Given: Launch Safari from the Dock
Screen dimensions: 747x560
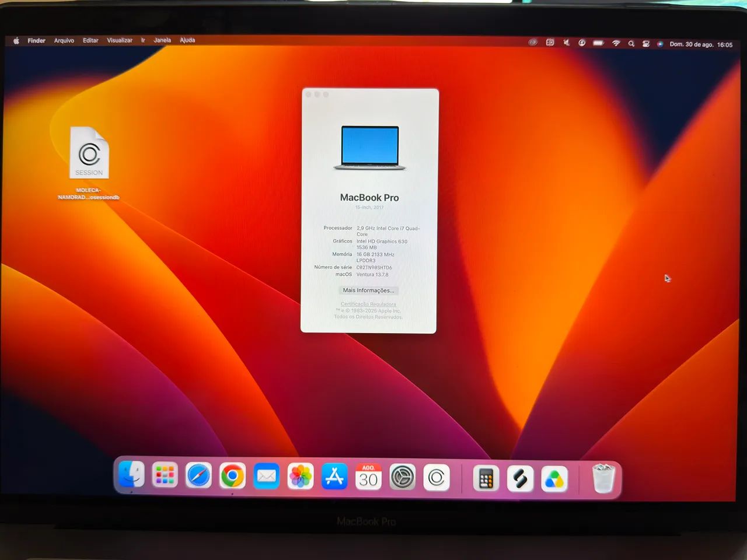Looking at the screenshot, I should (x=198, y=475).
